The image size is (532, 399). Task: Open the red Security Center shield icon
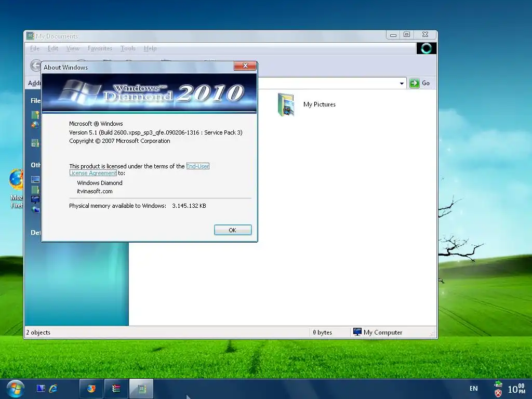click(x=498, y=393)
